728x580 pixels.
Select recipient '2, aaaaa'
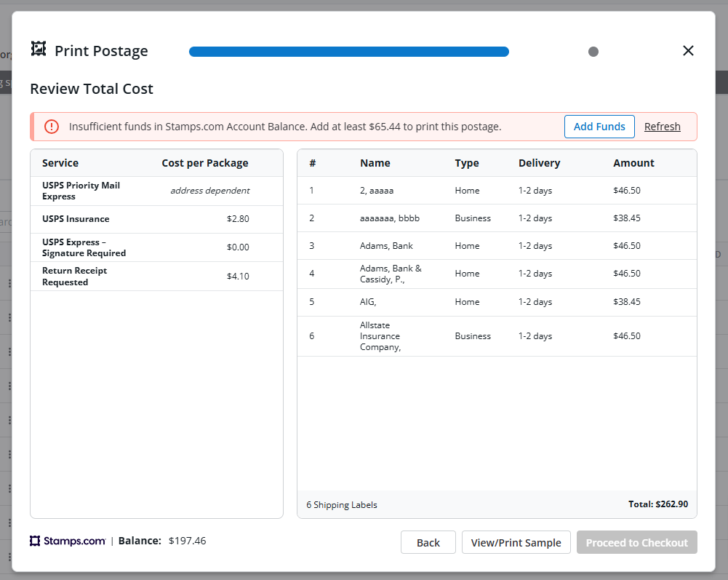[x=377, y=191]
